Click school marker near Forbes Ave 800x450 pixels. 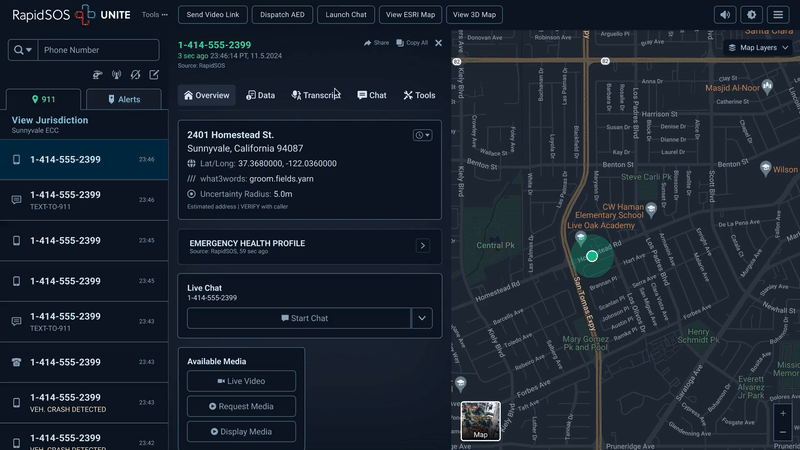click(x=460, y=384)
